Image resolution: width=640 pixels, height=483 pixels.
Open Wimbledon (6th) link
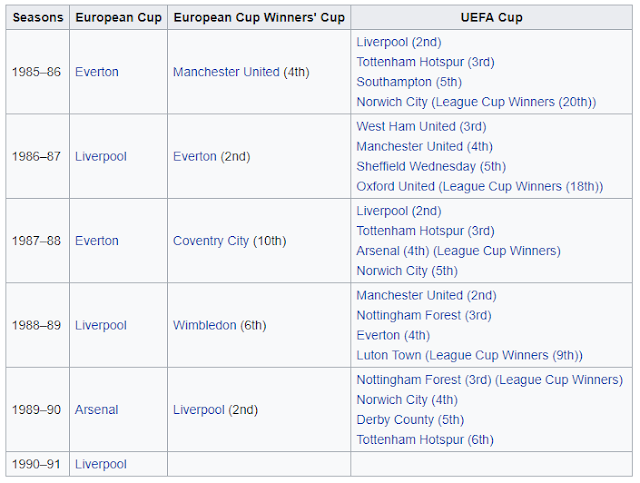220,325
